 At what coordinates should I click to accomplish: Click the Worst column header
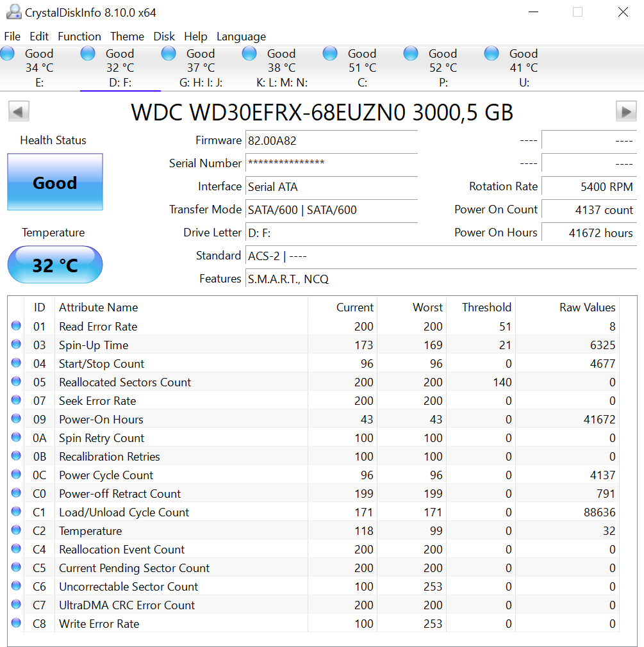click(x=411, y=307)
